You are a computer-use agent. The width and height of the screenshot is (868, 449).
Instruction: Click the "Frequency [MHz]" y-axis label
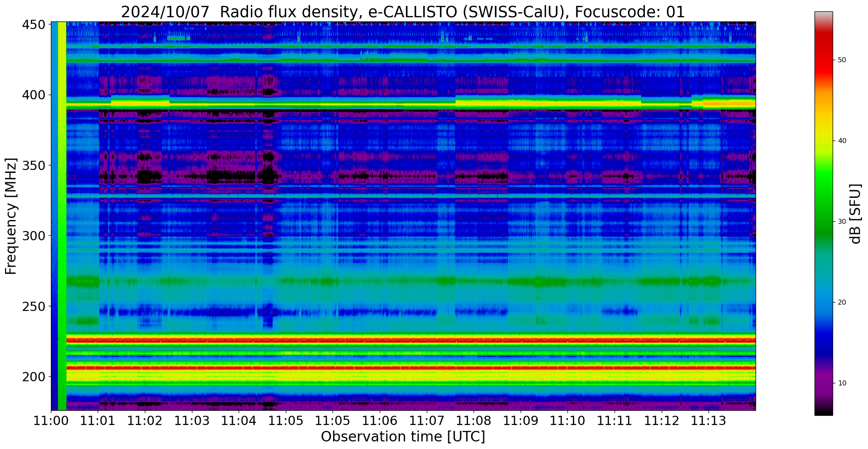11,216
